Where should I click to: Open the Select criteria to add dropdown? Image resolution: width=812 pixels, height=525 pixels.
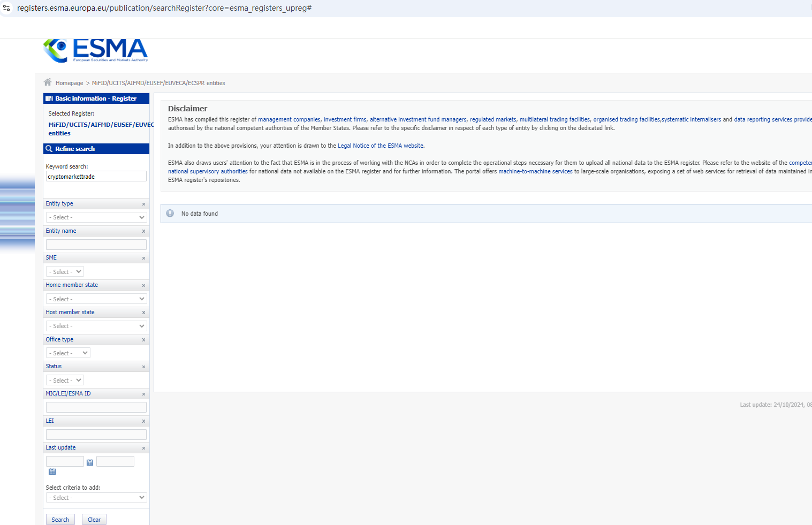tap(96, 498)
